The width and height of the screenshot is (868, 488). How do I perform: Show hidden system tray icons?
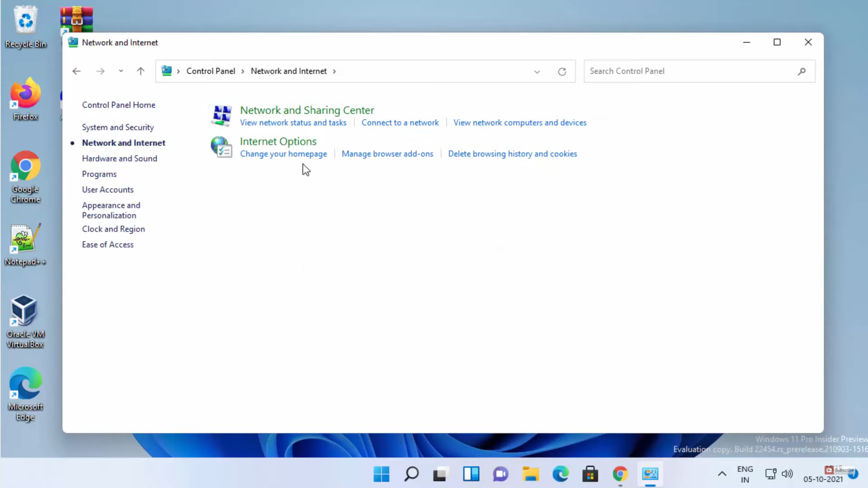pyautogui.click(x=722, y=474)
